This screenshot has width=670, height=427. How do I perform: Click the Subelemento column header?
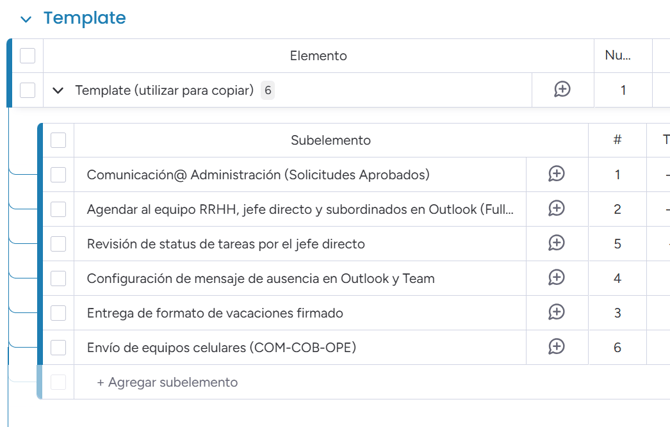(331, 140)
